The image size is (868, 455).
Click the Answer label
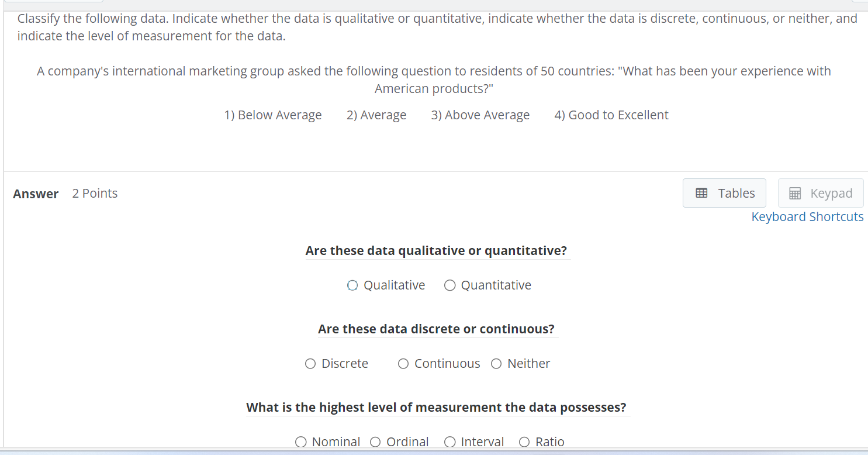coord(36,194)
